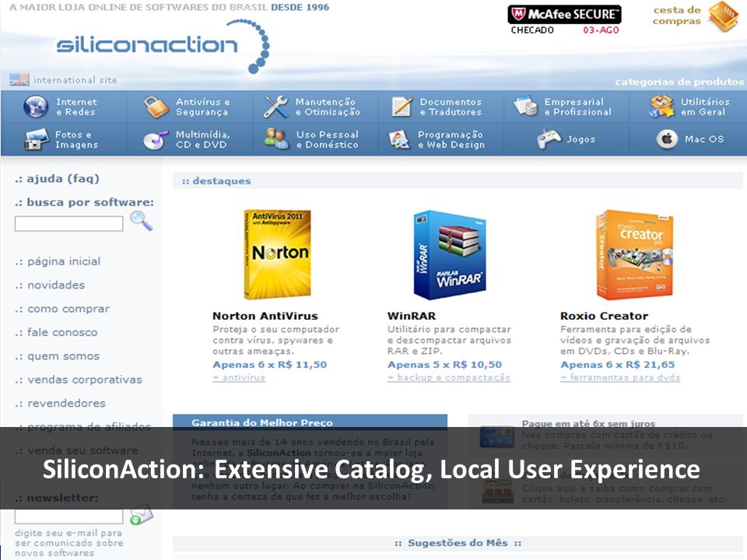Click the search magnifier icon

coord(142,221)
